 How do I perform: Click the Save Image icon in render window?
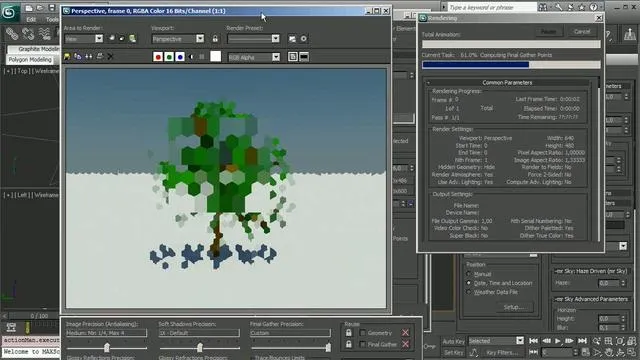(67, 56)
